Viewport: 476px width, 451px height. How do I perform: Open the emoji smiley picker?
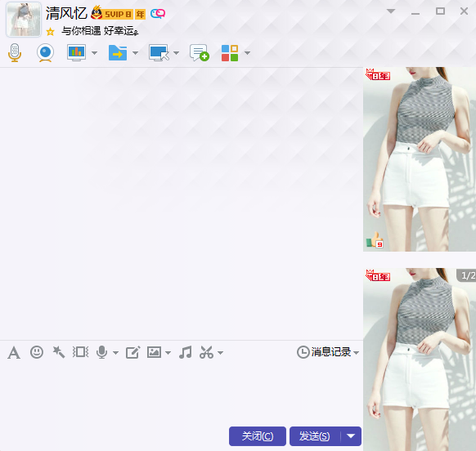pyautogui.click(x=37, y=352)
